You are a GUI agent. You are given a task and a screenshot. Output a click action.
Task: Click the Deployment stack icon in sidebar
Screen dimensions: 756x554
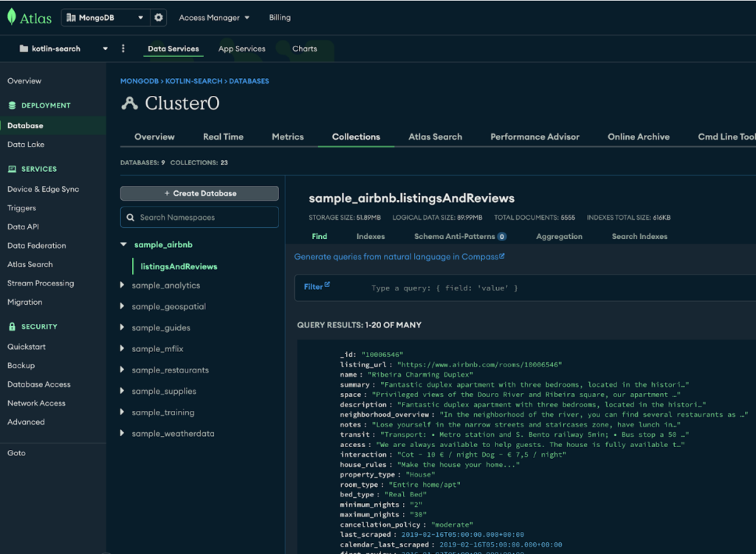coord(12,105)
